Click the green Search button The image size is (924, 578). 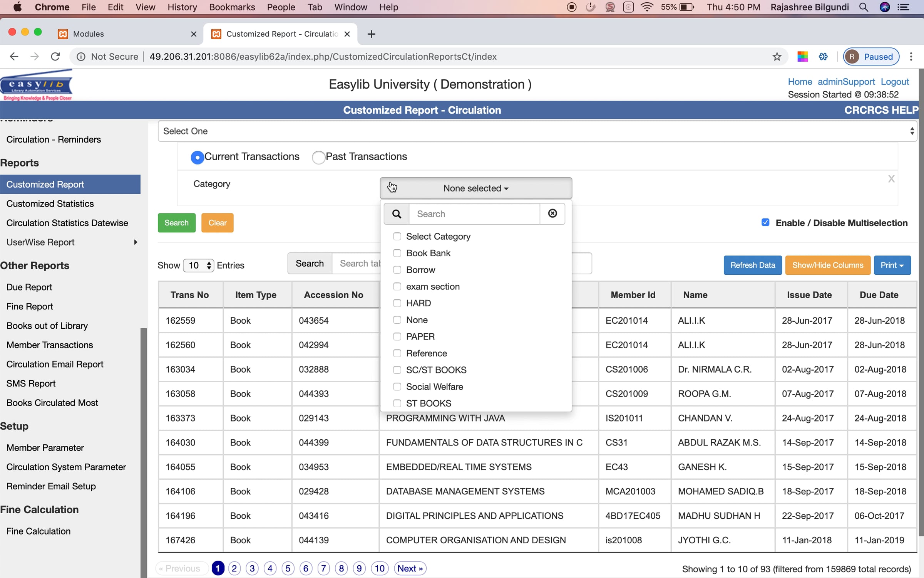tap(176, 223)
